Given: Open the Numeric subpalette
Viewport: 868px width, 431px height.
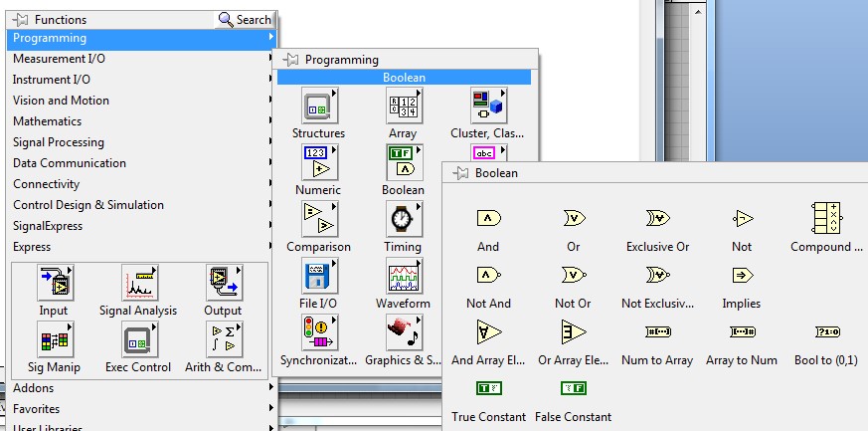Looking at the screenshot, I should [x=319, y=162].
